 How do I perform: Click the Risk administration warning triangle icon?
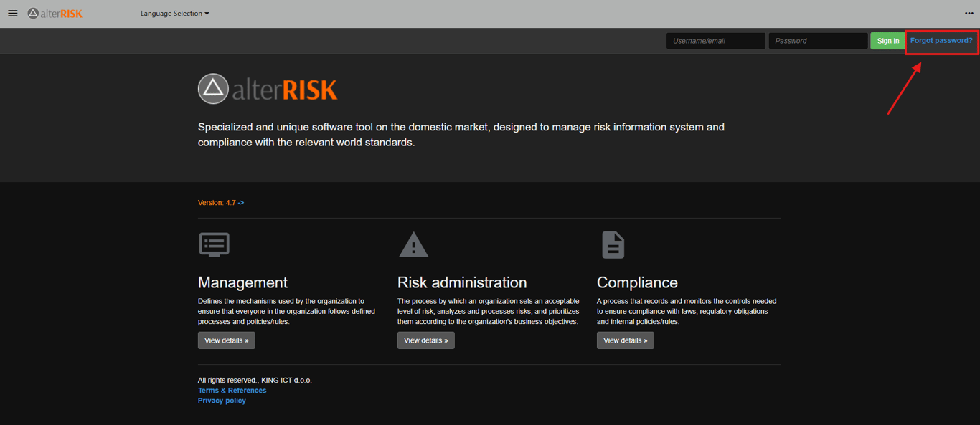(x=413, y=244)
